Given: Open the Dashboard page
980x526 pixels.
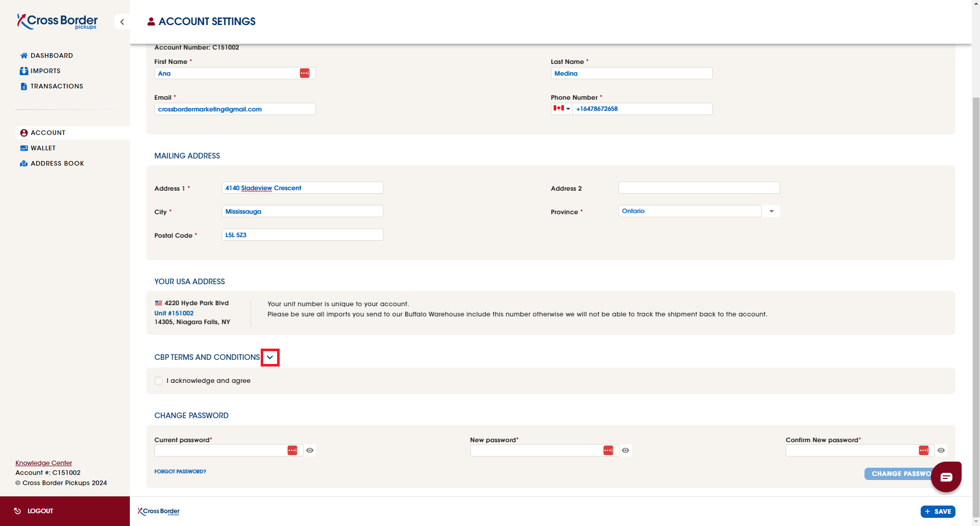Looking at the screenshot, I should [x=47, y=56].
